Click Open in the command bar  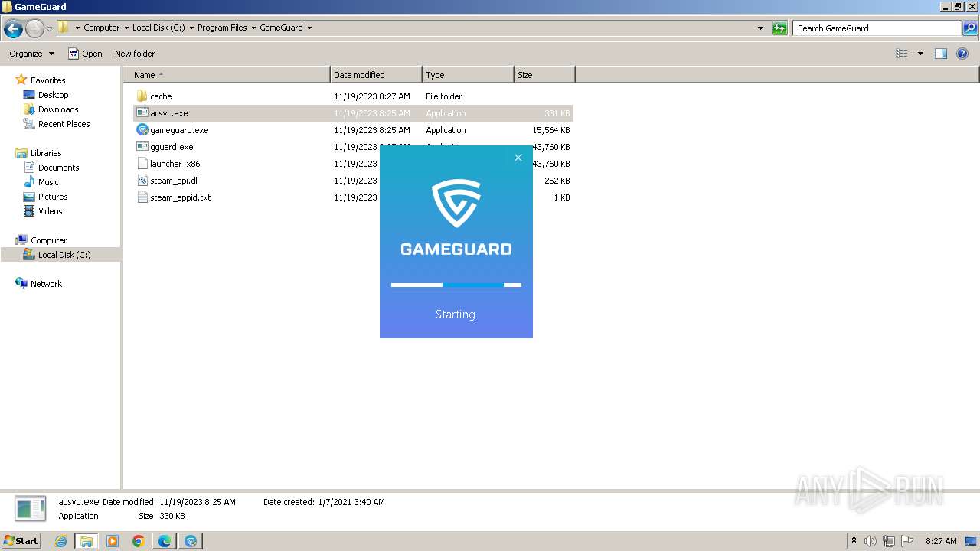coord(85,54)
